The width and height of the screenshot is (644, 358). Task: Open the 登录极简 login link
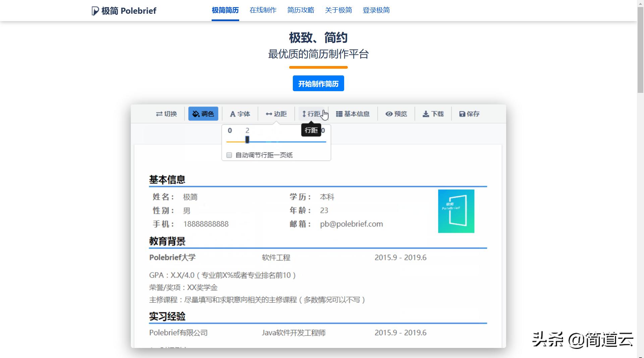click(x=376, y=10)
